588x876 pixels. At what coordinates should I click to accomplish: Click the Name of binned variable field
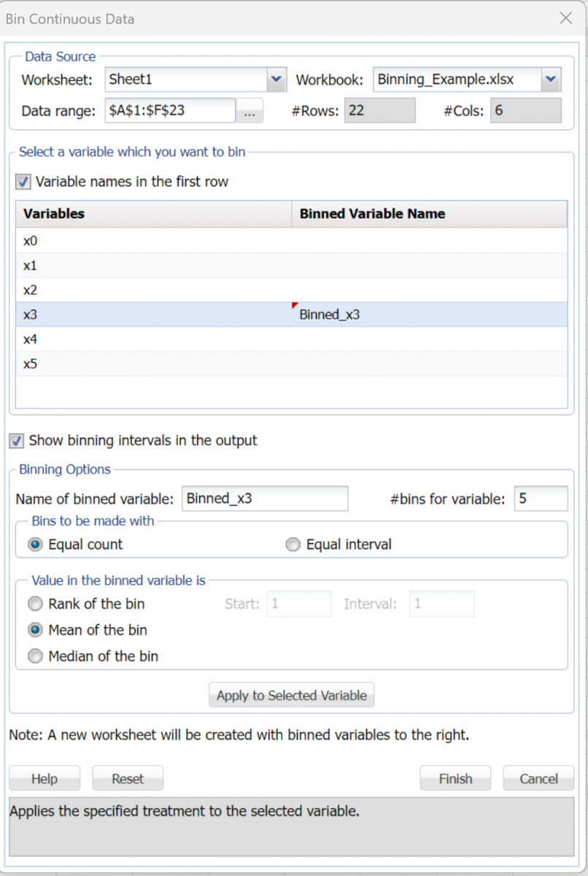pos(264,499)
